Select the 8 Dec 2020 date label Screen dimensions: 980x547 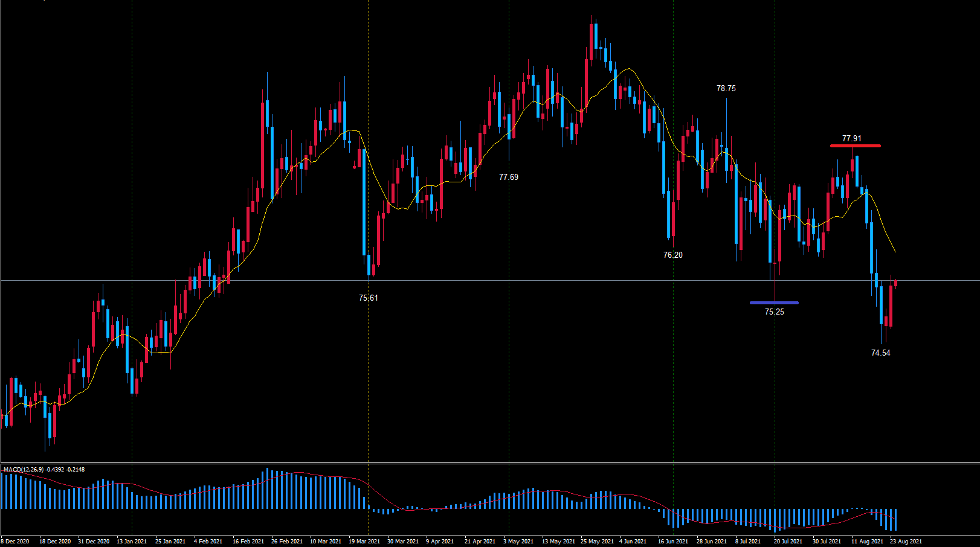[x=16, y=541]
